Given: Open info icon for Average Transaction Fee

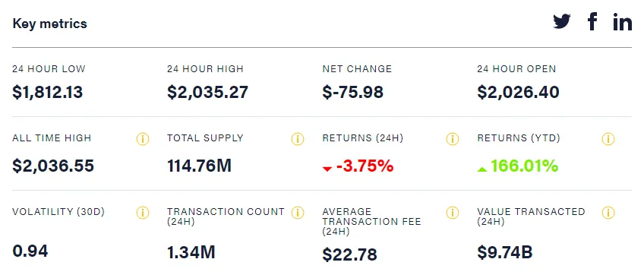Looking at the screenshot, I should coord(452,213).
